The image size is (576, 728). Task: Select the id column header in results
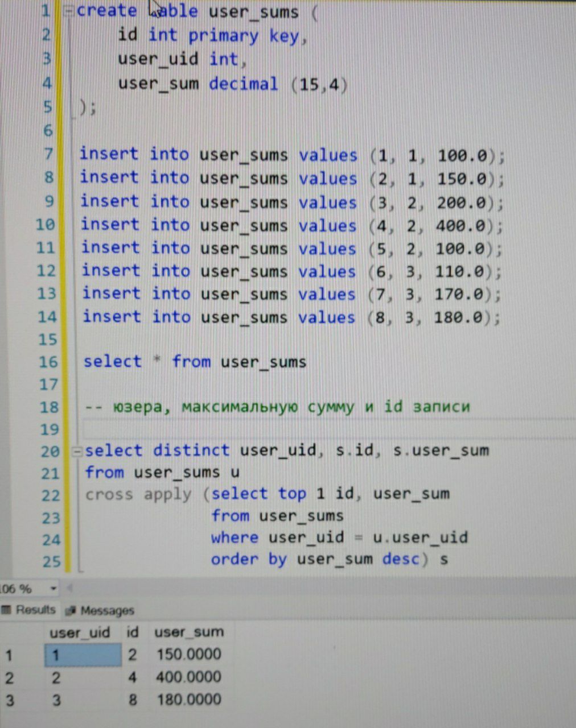click(133, 632)
